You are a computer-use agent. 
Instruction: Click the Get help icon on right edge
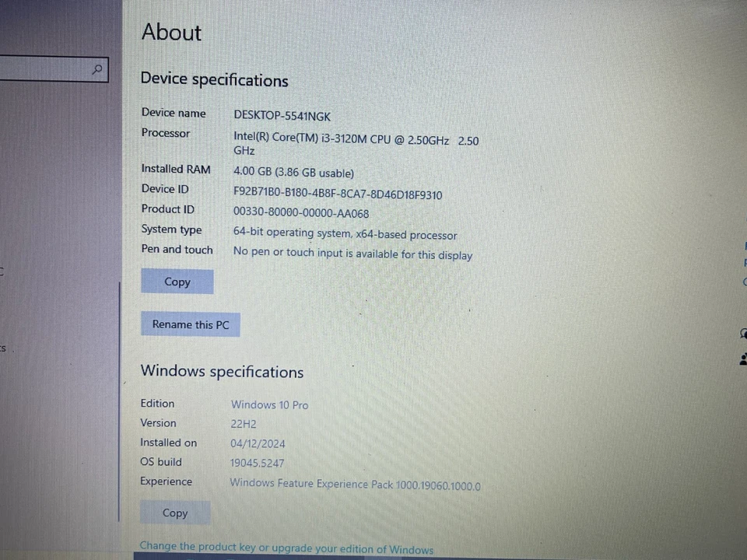tap(742, 334)
